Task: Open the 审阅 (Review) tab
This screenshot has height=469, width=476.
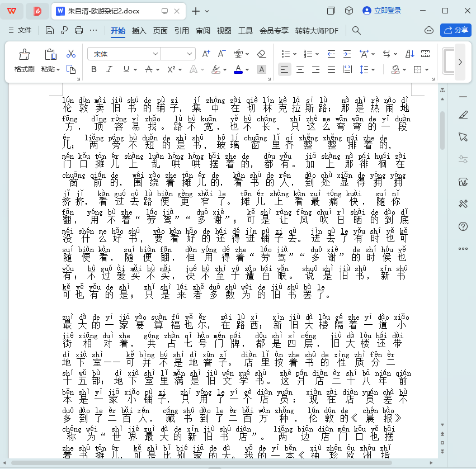Action: 203,31
